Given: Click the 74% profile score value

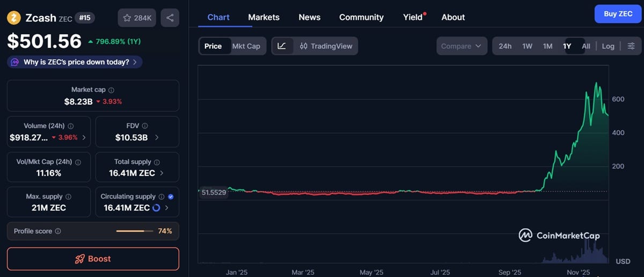Looking at the screenshot, I should pyautogui.click(x=165, y=231).
